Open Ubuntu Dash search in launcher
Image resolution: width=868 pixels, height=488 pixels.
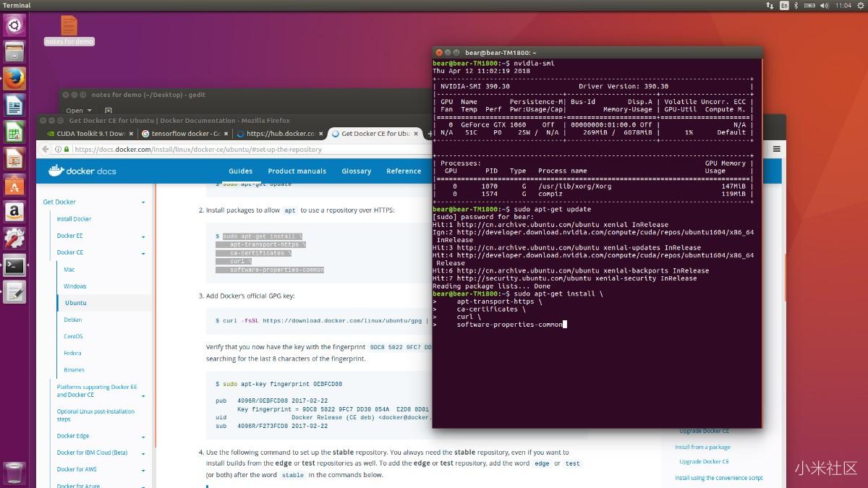point(14,27)
